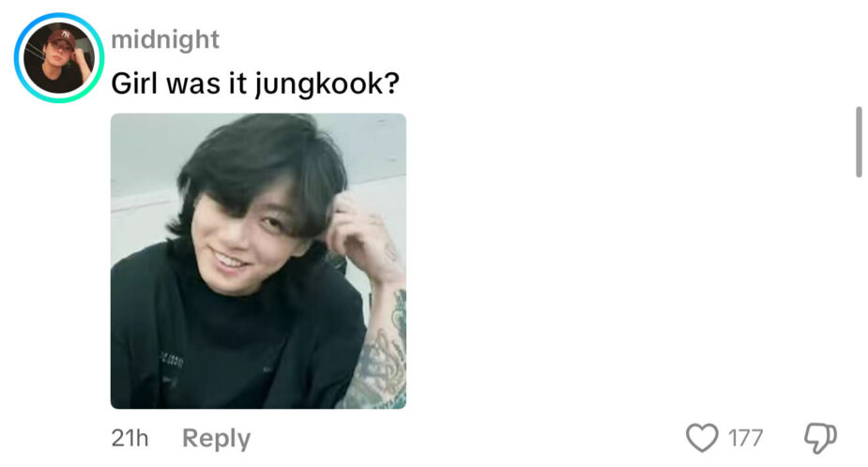Viewport: 868px width, 467px height.
Task: Click the heart outline beside 177
Action: 702,438
